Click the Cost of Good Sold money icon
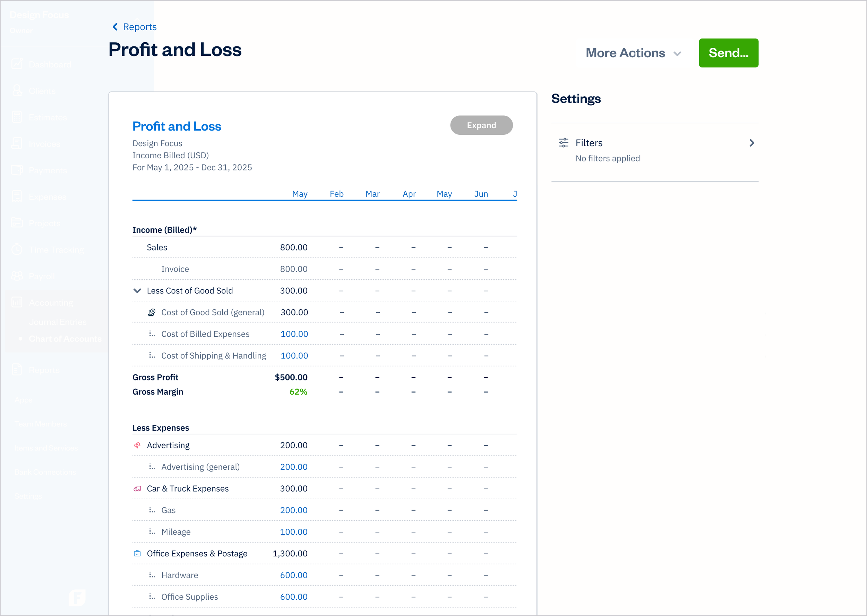The width and height of the screenshot is (867, 616). [152, 312]
